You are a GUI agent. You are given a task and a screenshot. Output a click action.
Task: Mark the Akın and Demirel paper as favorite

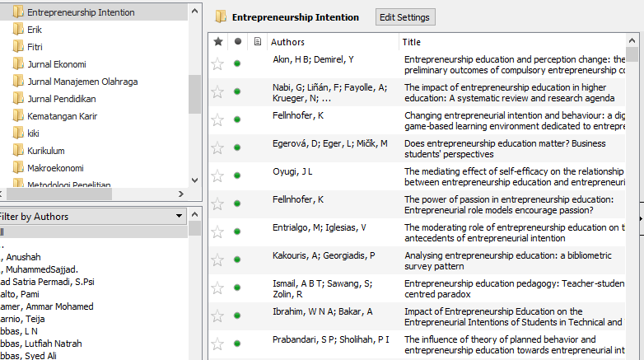[x=217, y=64]
